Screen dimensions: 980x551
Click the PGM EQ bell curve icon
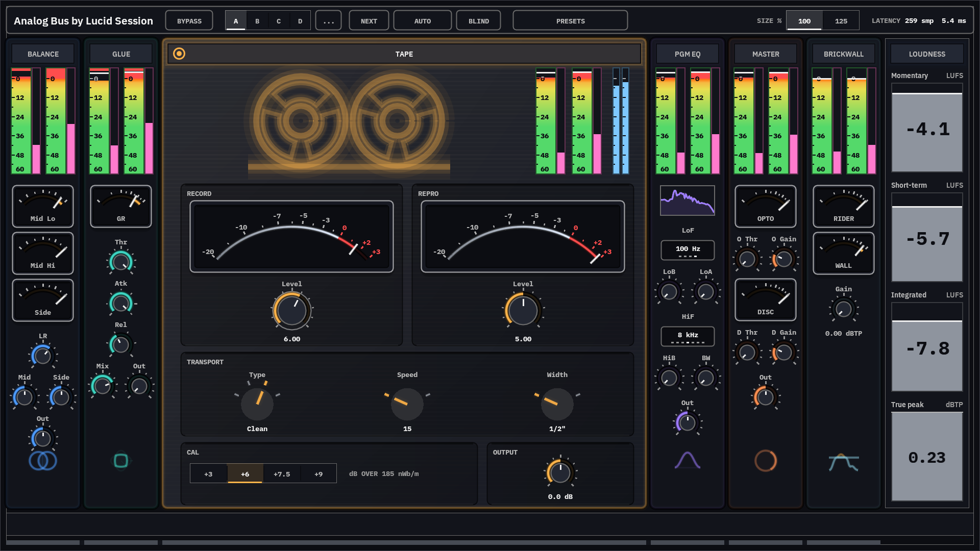(688, 460)
